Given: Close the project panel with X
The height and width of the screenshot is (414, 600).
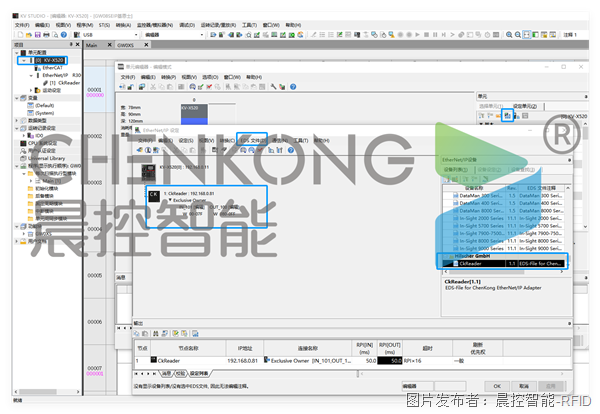Looking at the screenshot, I should 78,45.
